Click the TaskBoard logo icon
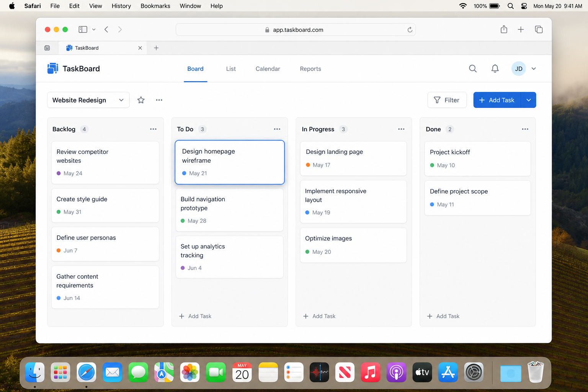 52,69
